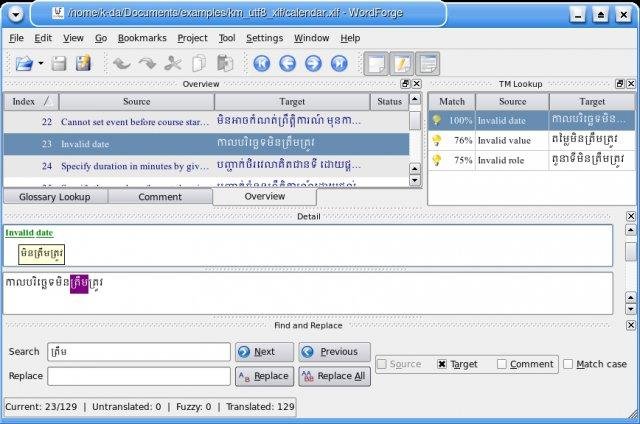Open the Settings menu

coord(264,38)
